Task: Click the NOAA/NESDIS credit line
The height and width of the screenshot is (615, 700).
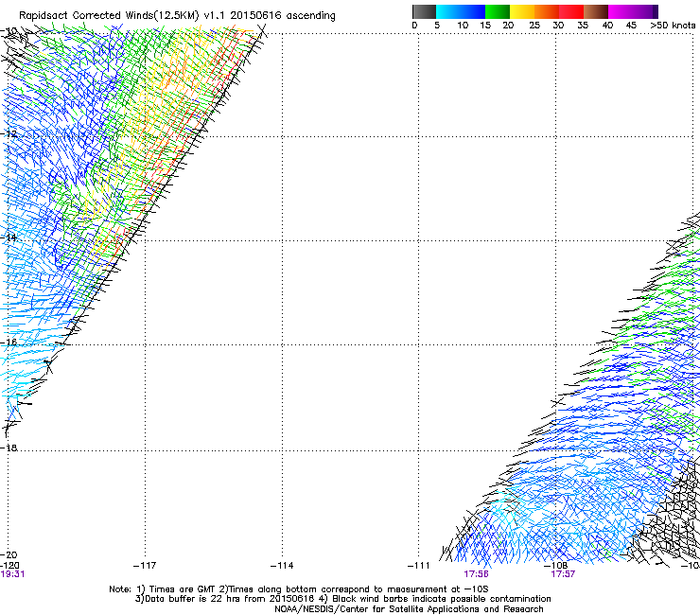Action: coord(409,609)
